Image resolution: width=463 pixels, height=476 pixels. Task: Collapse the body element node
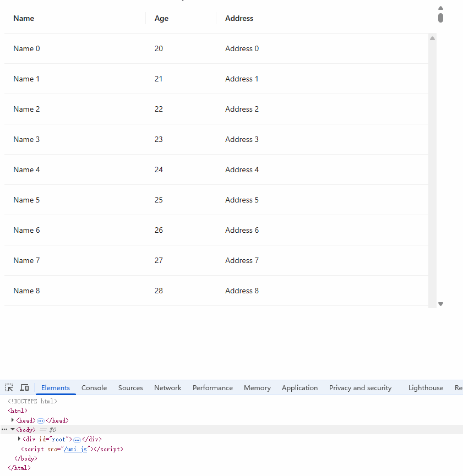pyautogui.click(x=13, y=429)
